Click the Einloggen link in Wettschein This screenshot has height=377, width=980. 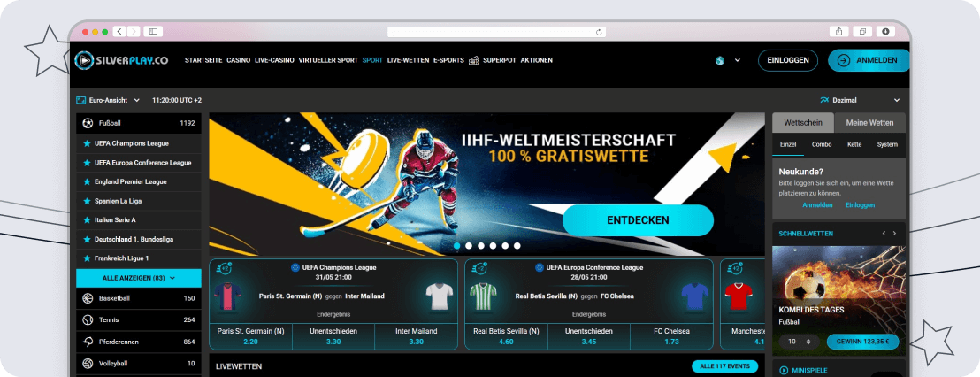[x=860, y=205]
